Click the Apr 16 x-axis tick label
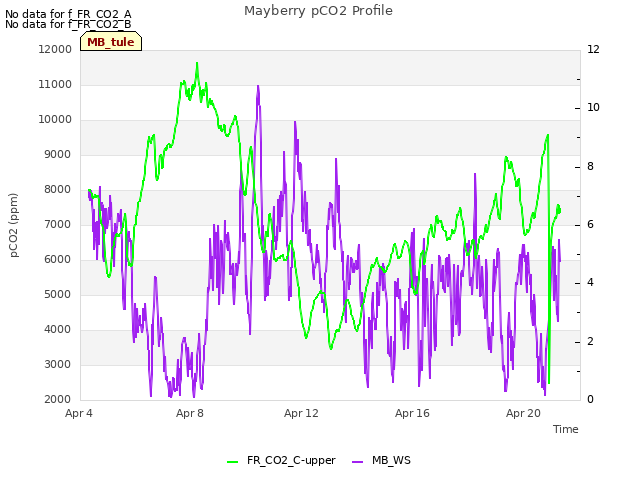 click(412, 413)
